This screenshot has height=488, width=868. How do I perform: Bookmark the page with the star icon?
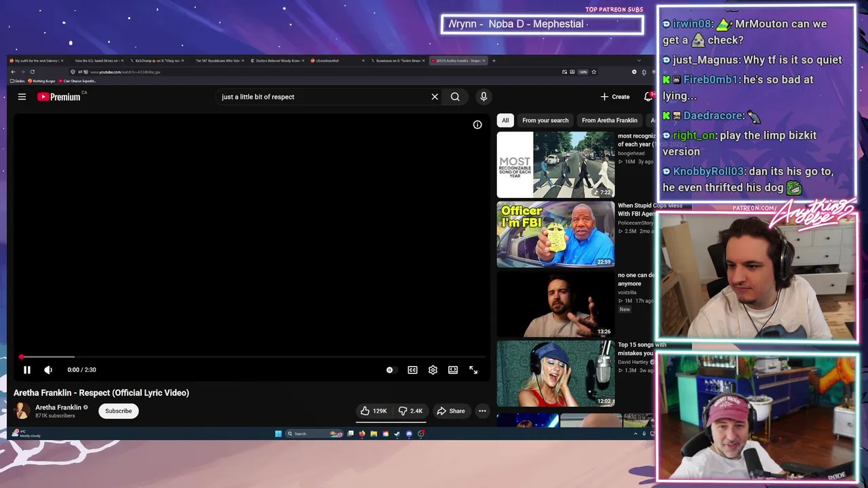(593, 72)
